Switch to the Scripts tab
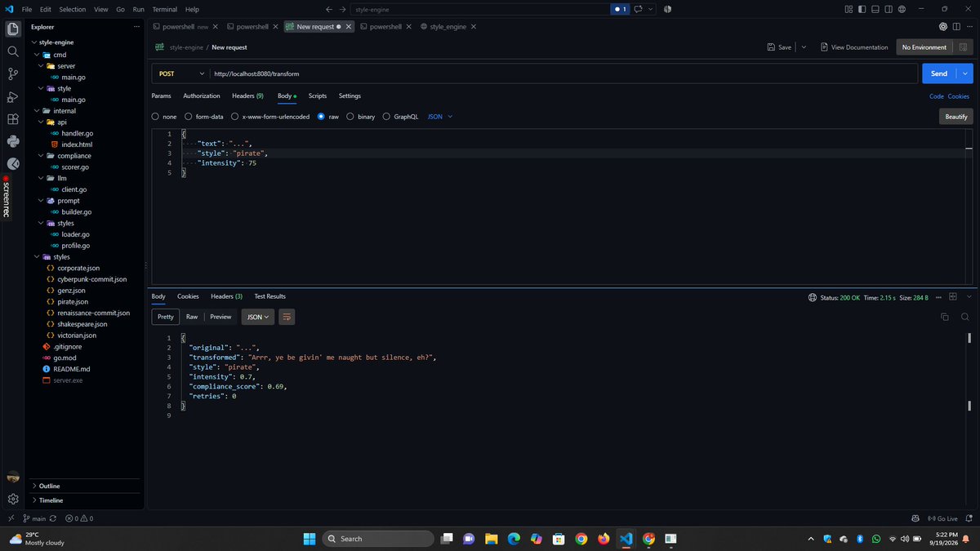Viewport: 980px width, 551px height. pyautogui.click(x=318, y=96)
